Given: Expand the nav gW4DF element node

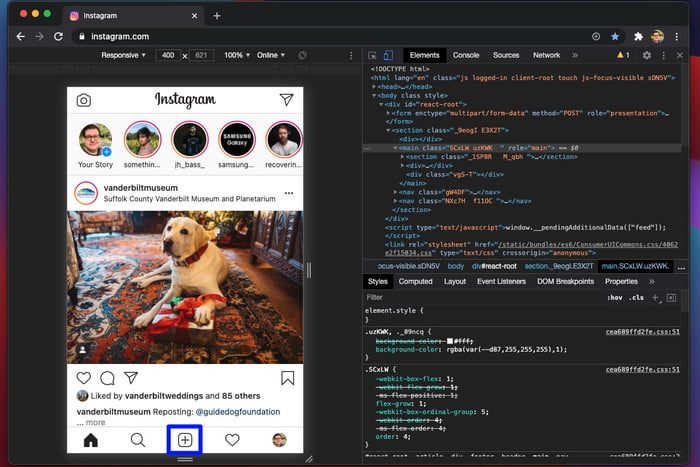Looking at the screenshot, I should pyautogui.click(x=395, y=192).
